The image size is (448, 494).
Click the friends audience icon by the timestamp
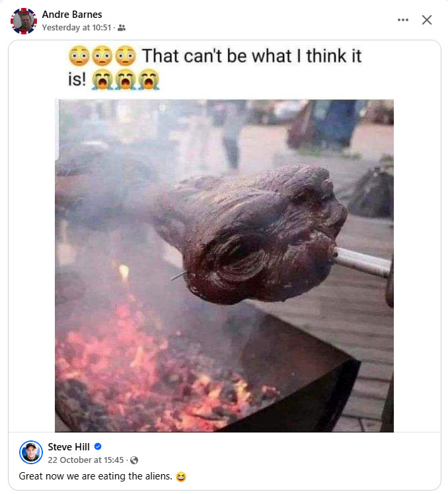pyautogui.click(x=122, y=28)
